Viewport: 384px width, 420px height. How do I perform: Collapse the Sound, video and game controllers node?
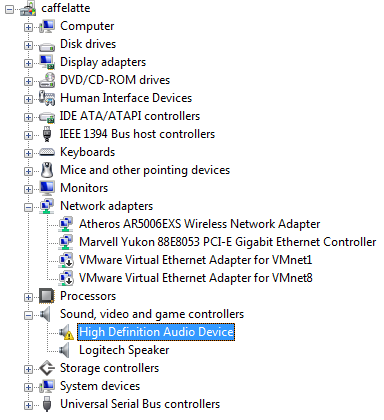coord(28,315)
